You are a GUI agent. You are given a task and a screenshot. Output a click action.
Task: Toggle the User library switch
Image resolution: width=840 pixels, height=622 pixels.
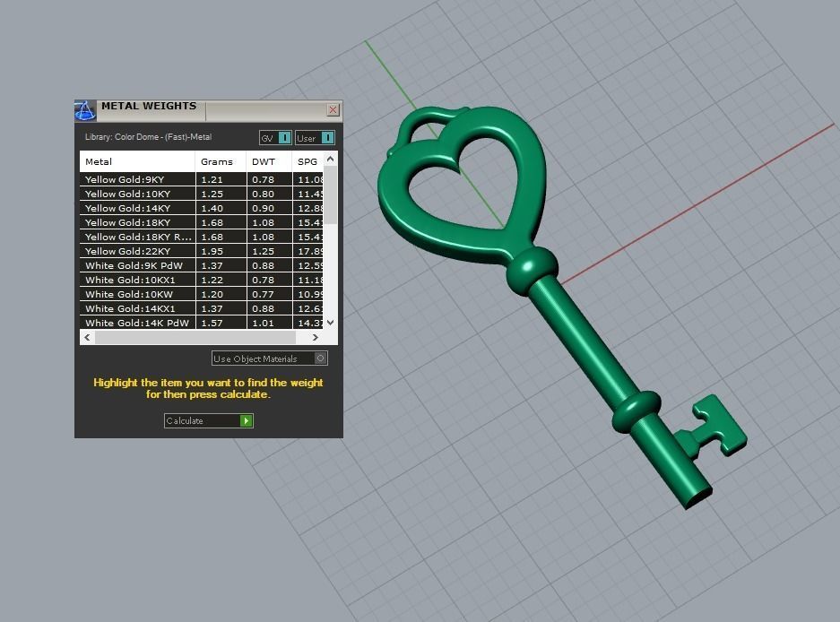tap(315, 138)
